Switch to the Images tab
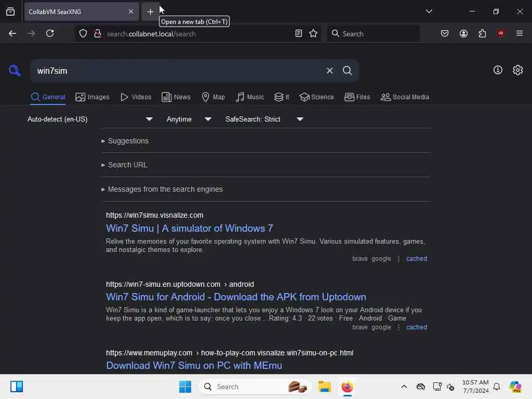The height and width of the screenshot is (399, 532). tap(92, 97)
